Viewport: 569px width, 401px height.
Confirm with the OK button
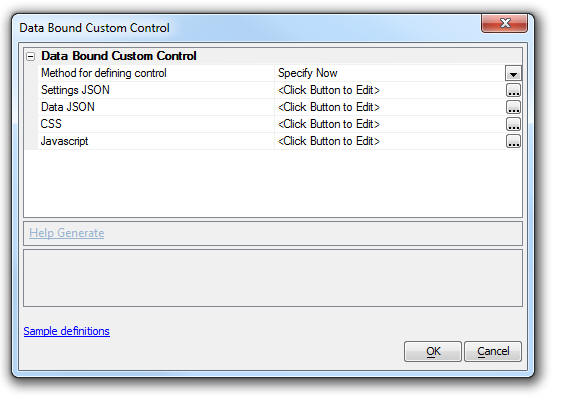click(433, 351)
